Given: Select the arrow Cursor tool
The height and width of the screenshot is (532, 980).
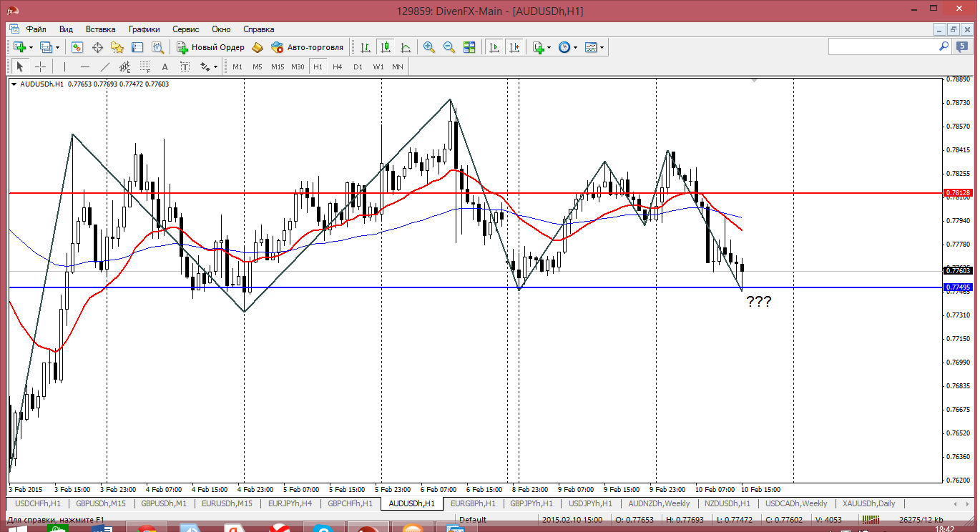Looking at the screenshot, I should 20,66.
